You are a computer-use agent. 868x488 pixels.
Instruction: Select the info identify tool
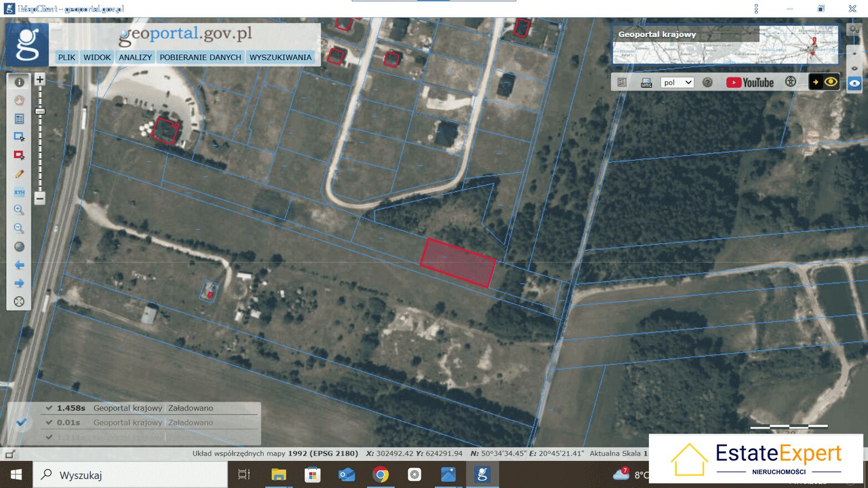pos(19,82)
